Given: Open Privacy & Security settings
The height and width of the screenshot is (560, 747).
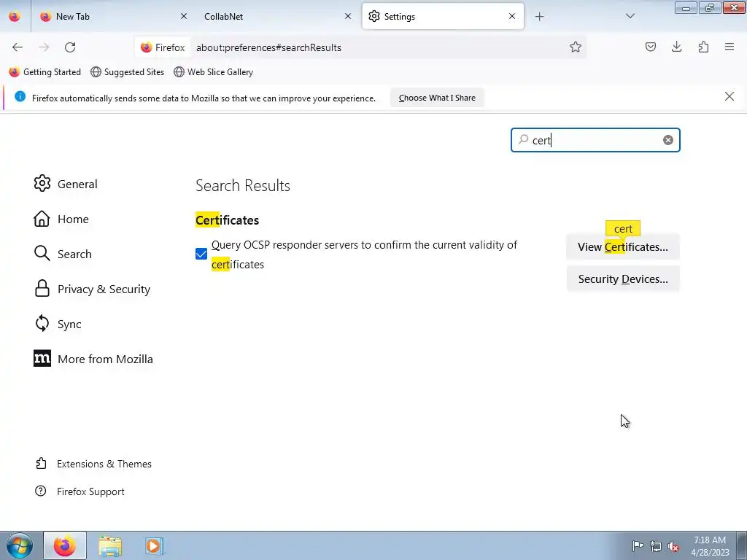Looking at the screenshot, I should tap(93, 289).
